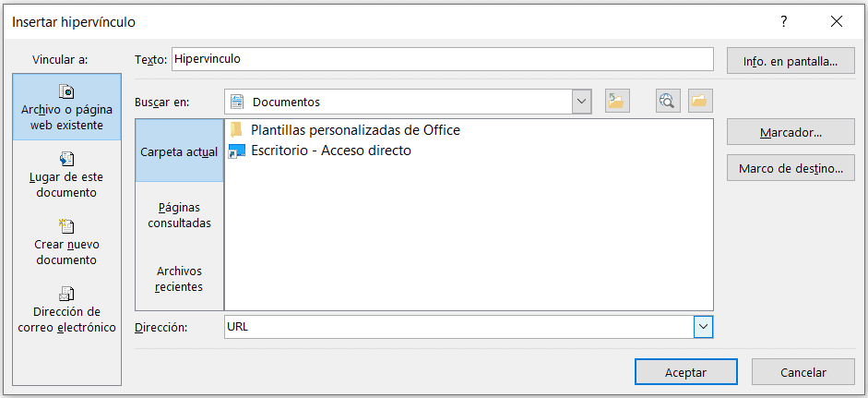Click the Info. en pantalla button
868x398 pixels.
[x=791, y=62]
